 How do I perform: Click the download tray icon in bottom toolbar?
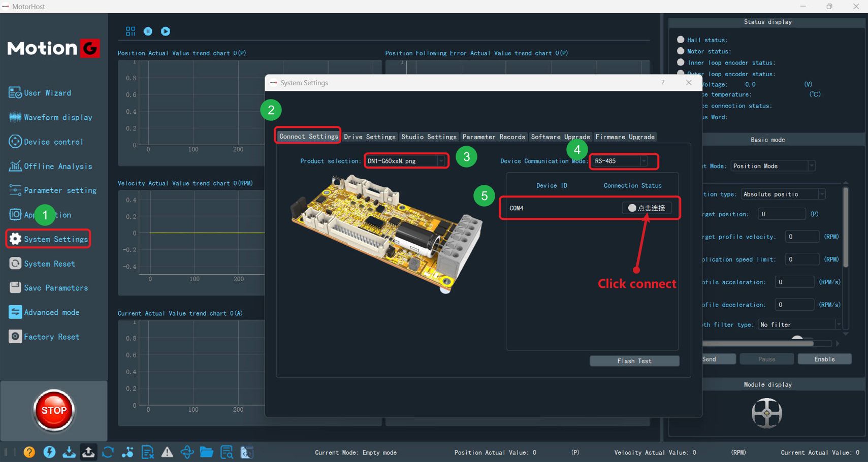[69, 452]
